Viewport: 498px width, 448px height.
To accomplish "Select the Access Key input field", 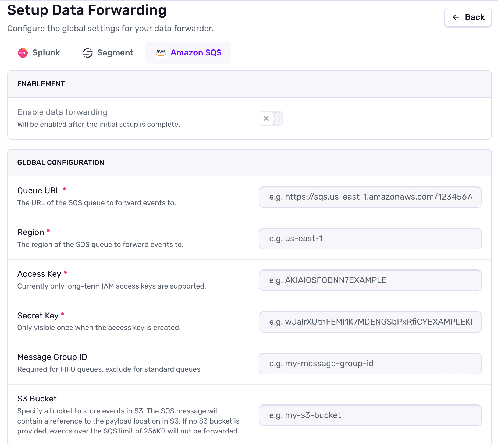I will pos(370,280).
